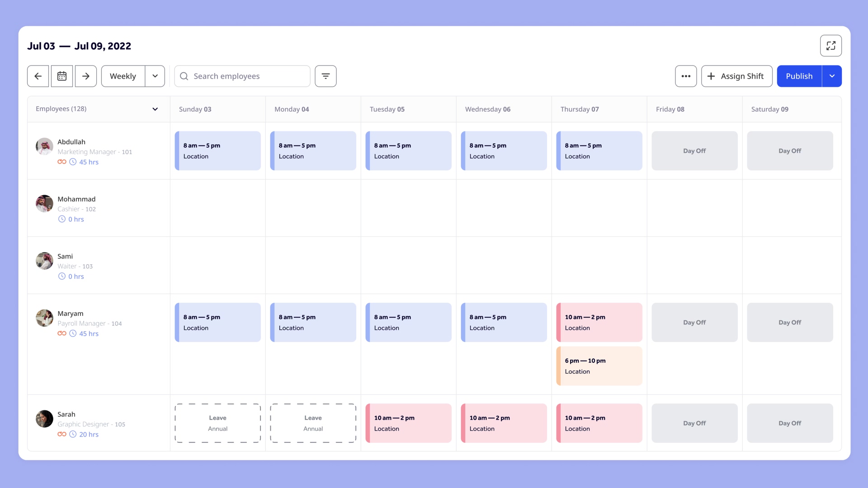Click the clock hours icon for Sami

pos(61,276)
